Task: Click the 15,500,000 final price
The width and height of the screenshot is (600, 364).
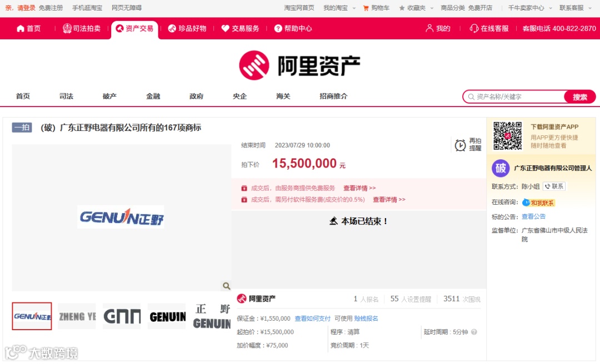Action: [x=304, y=164]
